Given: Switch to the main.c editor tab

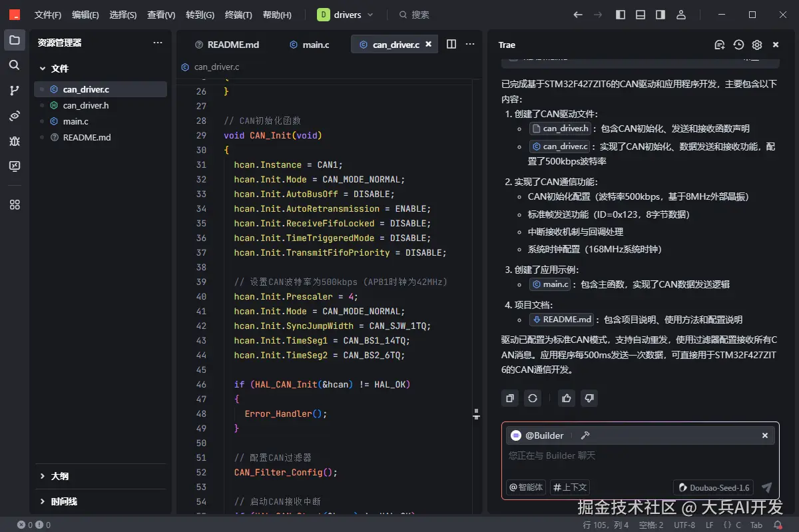Looking at the screenshot, I should [310, 45].
